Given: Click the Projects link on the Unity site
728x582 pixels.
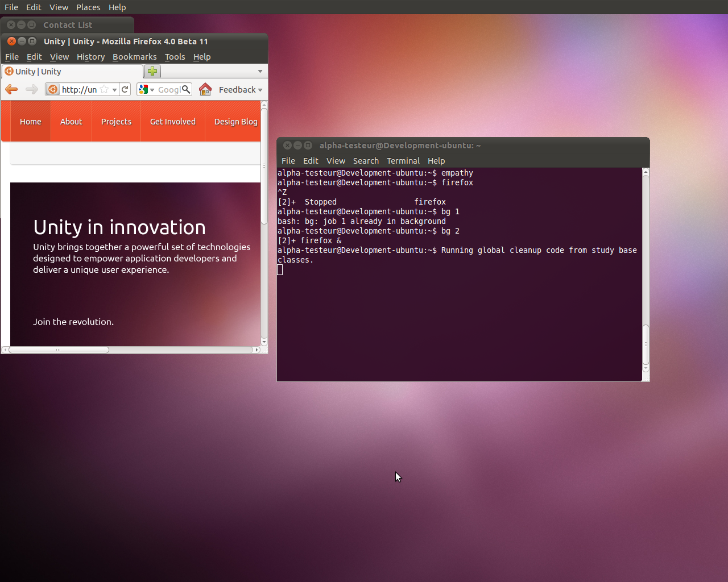Looking at the screenshot, I should point(116,122).
